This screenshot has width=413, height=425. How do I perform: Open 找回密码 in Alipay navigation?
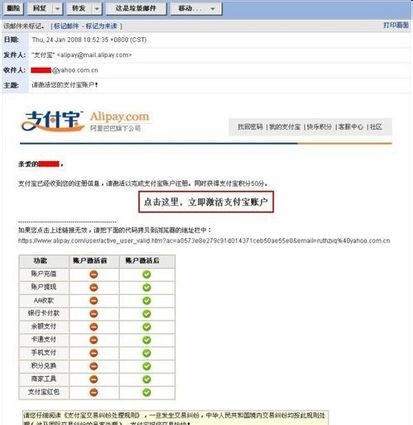[250, 127]
